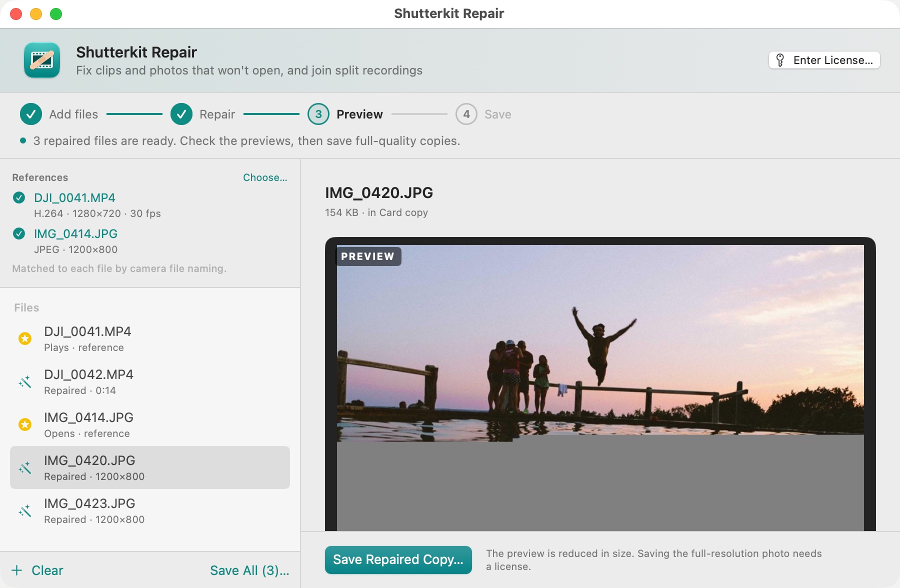Click the plus icon to add files
The width and height of the screenshot is (900, 588).
[x=17, y=570]
